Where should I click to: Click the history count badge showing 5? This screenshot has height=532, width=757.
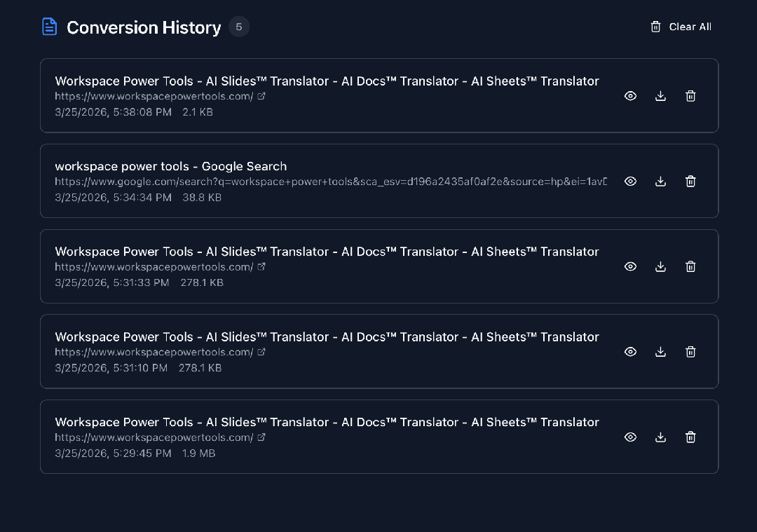[239, 27]
